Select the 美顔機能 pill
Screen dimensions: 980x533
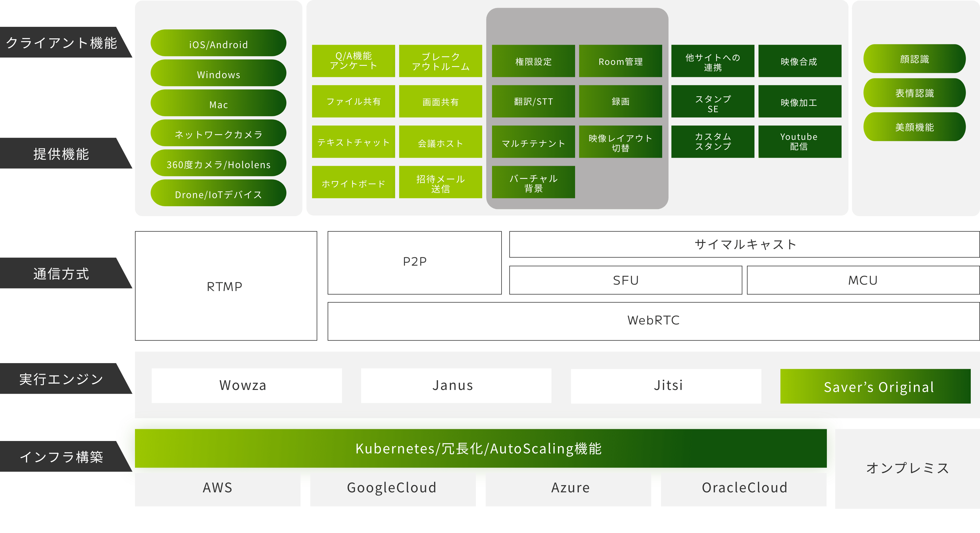pyautogui.click(x=914, y=127)
